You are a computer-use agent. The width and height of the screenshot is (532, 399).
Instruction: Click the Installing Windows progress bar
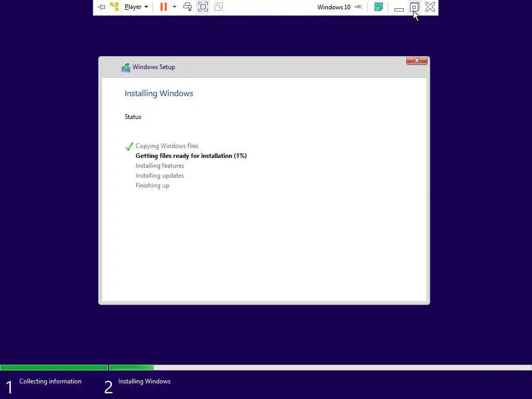point(320,367)
